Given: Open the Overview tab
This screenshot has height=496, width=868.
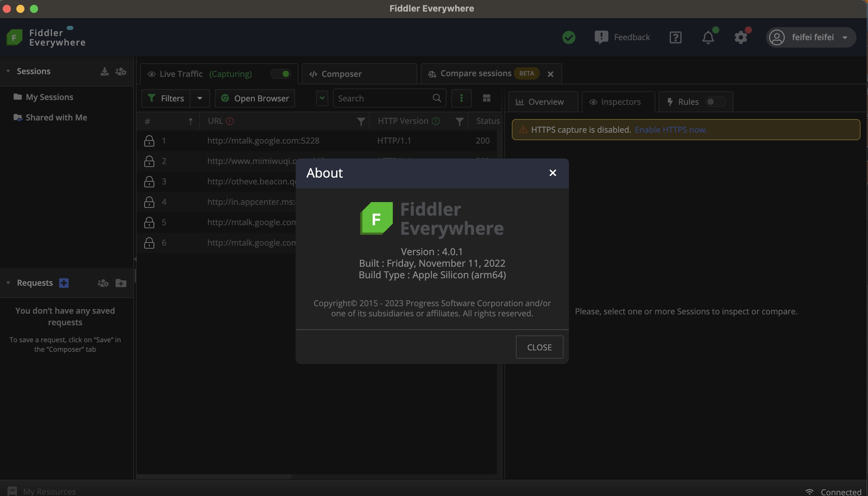Looking at the screenshot, I should point(543,101).
